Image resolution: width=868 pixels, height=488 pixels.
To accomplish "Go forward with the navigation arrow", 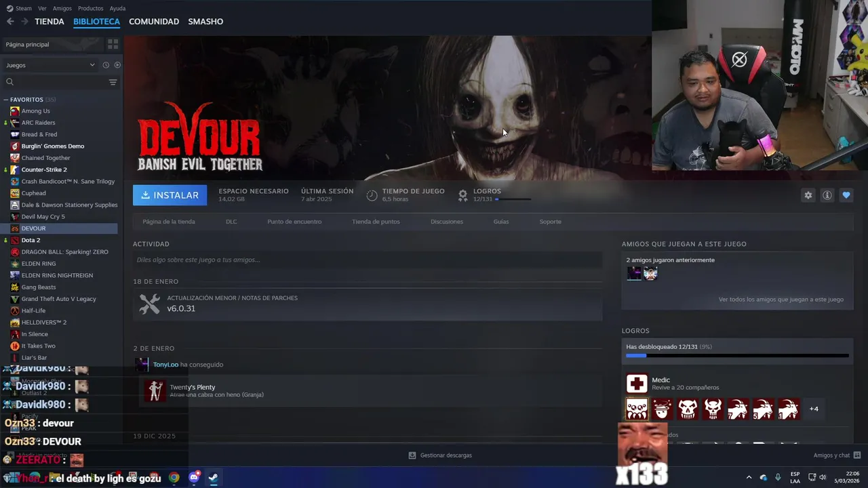I will (24, 22).
